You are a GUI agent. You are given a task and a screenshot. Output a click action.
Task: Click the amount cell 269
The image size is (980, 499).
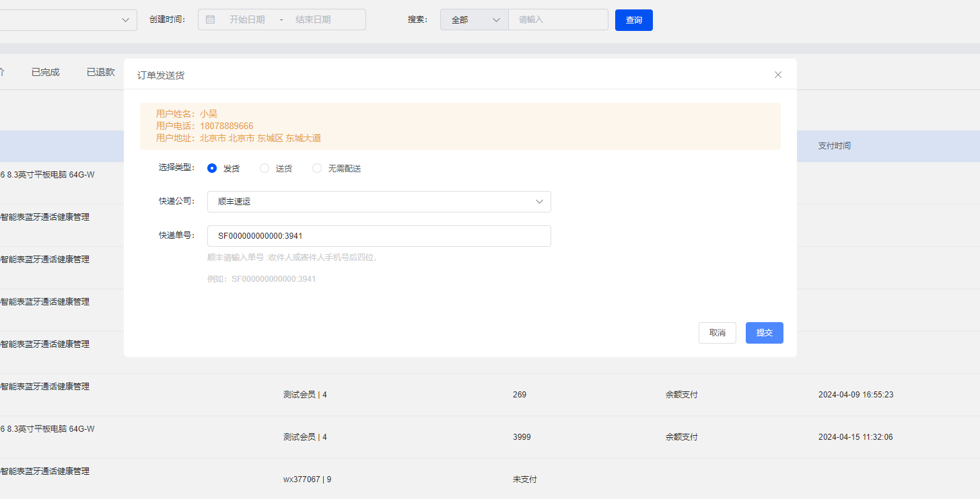coord(520,395)
